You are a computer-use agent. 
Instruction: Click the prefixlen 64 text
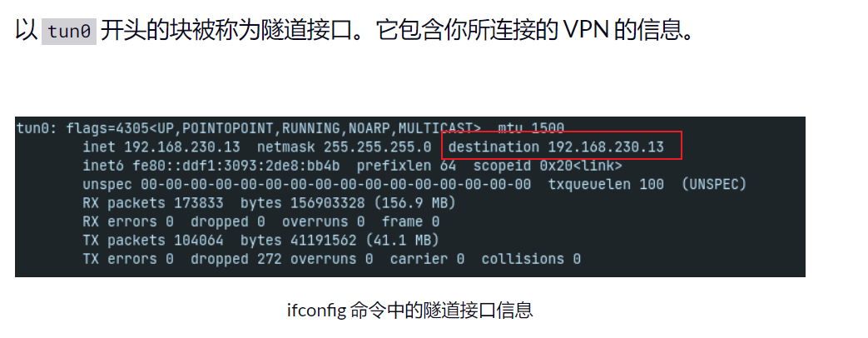[x=406, y=166]
